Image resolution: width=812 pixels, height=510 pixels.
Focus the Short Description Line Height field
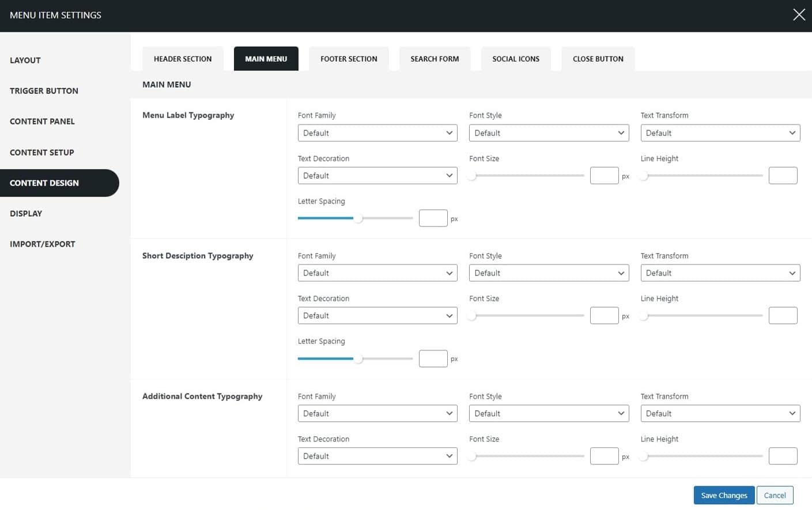[783, 315]
